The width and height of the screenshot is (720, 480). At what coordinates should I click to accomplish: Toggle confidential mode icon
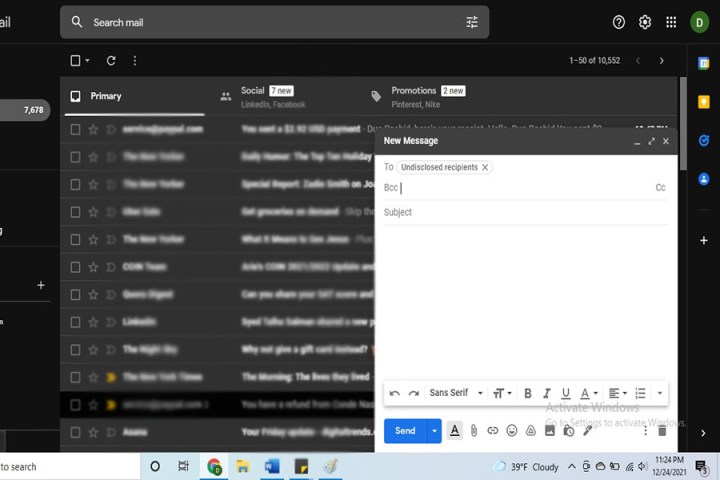tap(568, 431)
